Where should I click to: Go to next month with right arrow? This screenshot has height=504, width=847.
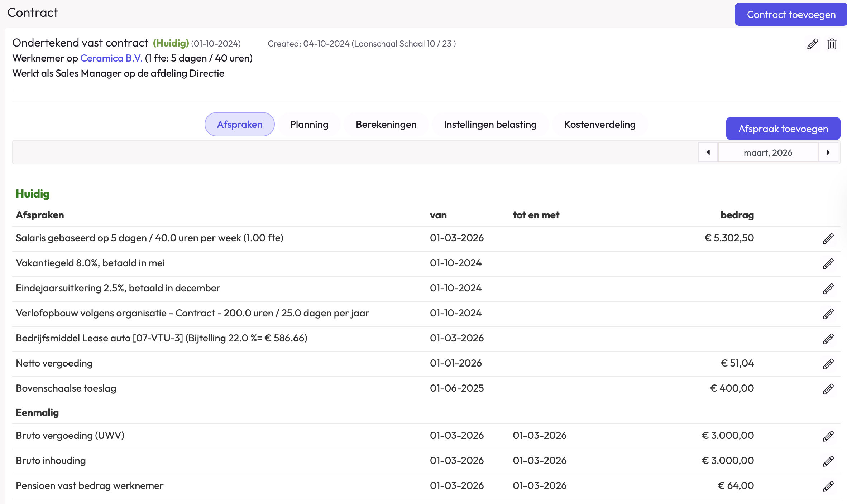pos(828,152)
